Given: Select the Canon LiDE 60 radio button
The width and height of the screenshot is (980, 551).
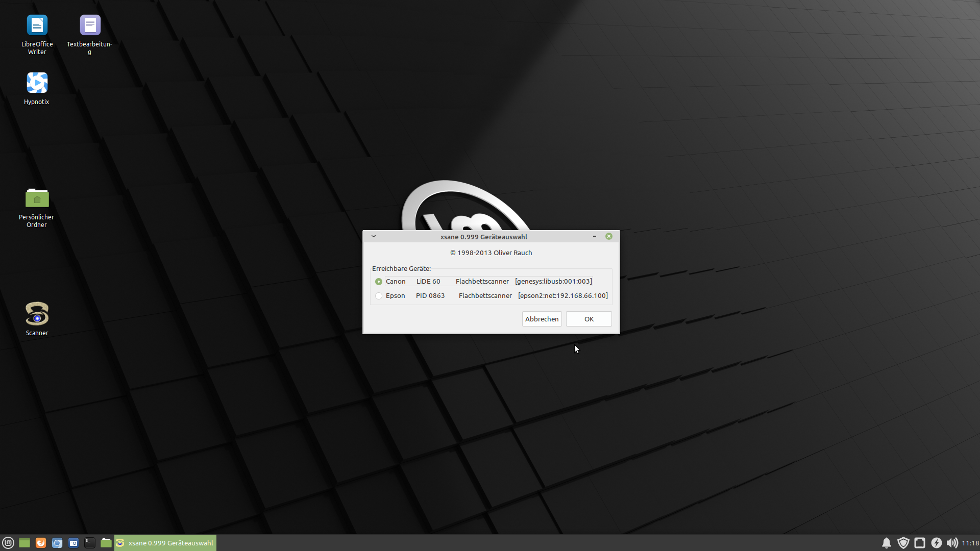Looking at the screenshot, I should coord(379,282).
